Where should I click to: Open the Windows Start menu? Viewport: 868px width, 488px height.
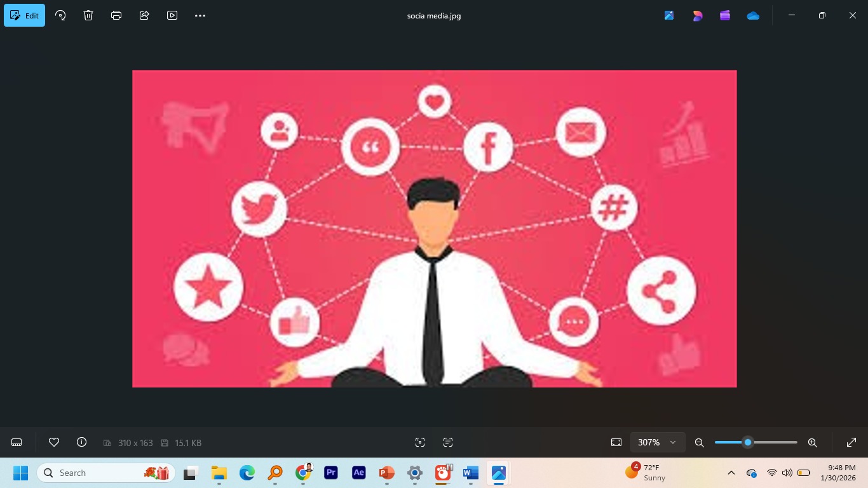(20, 473)
